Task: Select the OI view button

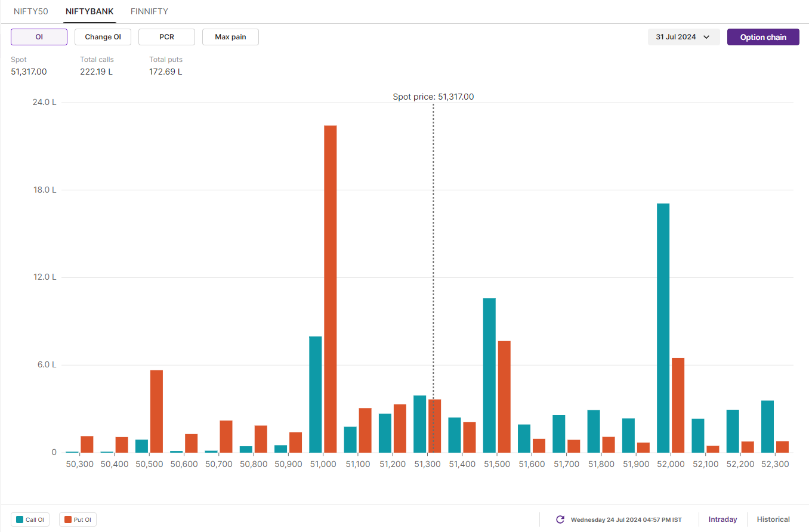Action: (x=39, y=37)
